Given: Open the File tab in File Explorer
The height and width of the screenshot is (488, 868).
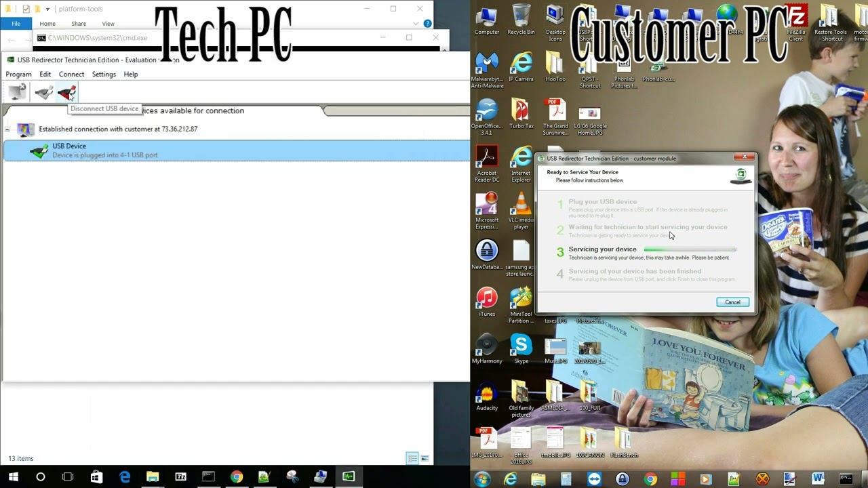Looking at the screenshot, I should (x=16, y=24).
